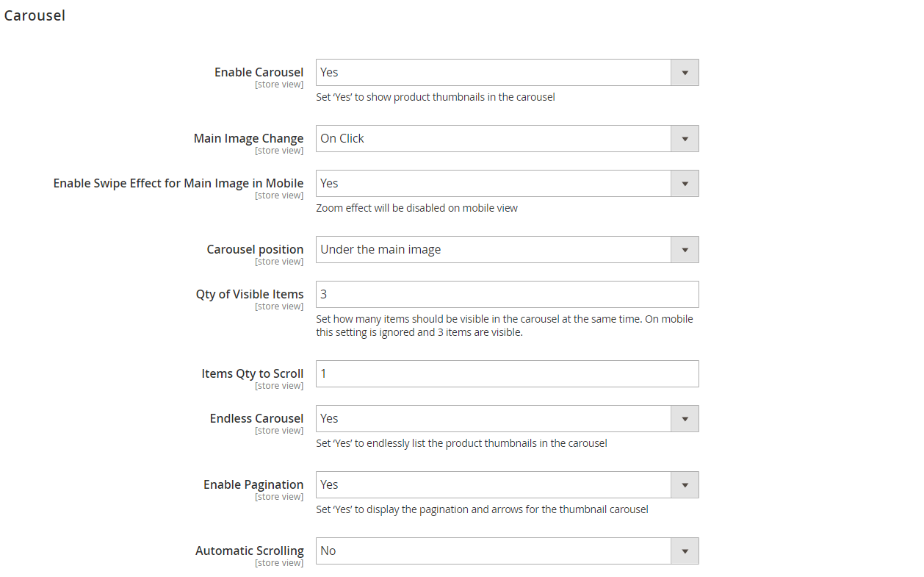Click the Carousel position dropdown arrow
The height and width of the screenshot is (577, 924).
(x=685, y=250)
